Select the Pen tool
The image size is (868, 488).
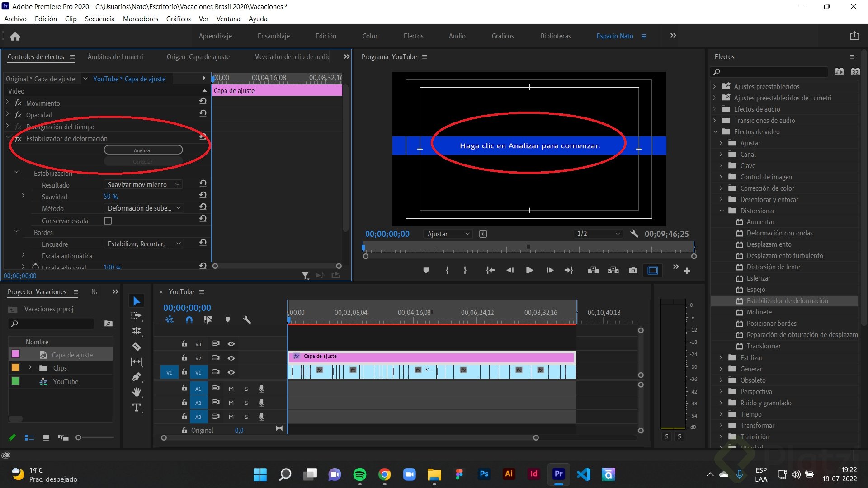137,377
